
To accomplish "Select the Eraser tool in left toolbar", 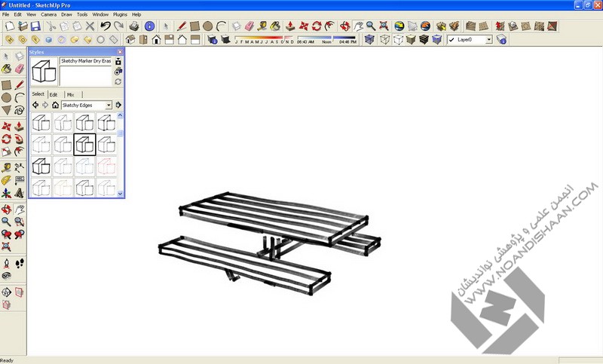I will [19, 69].
